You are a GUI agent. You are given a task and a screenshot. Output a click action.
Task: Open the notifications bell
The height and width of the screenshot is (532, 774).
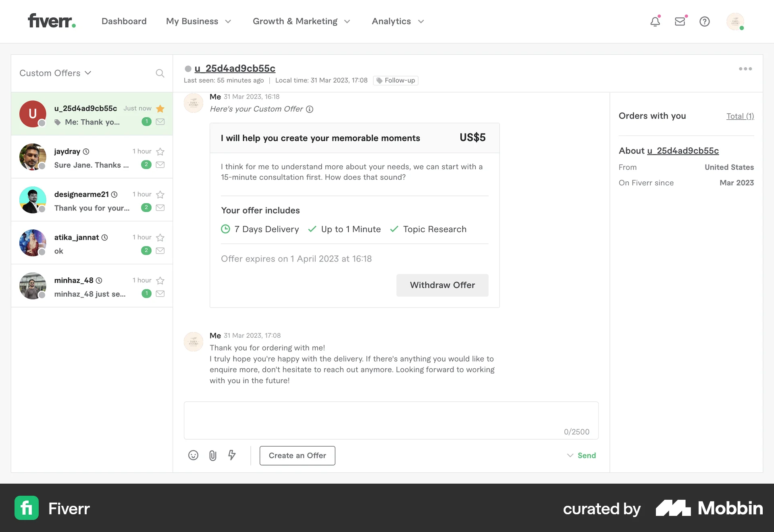click(x=654, y=21)
